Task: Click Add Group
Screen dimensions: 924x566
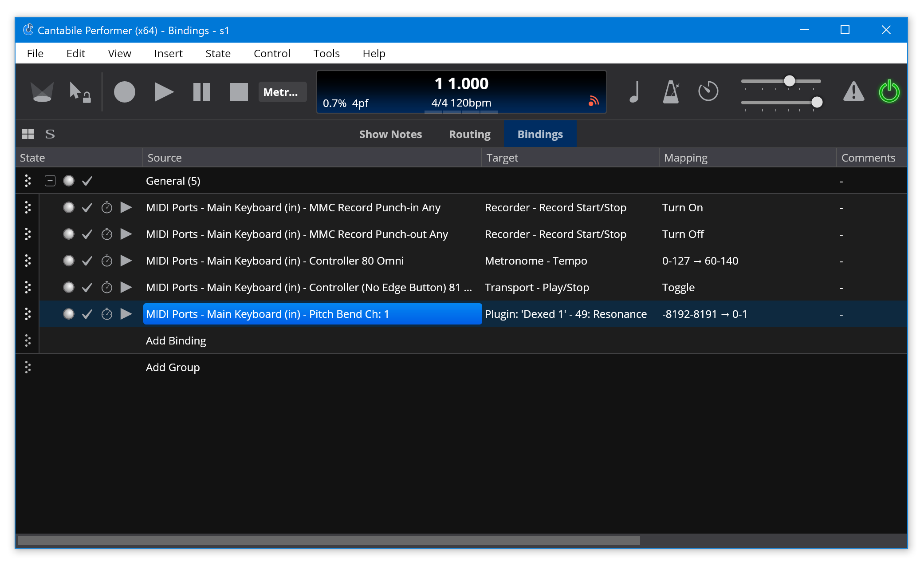Action: (x=173, y=367)
